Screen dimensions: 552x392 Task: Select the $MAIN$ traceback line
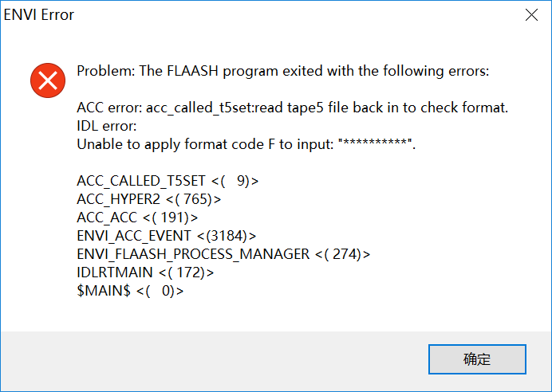[x=130, y=291]
